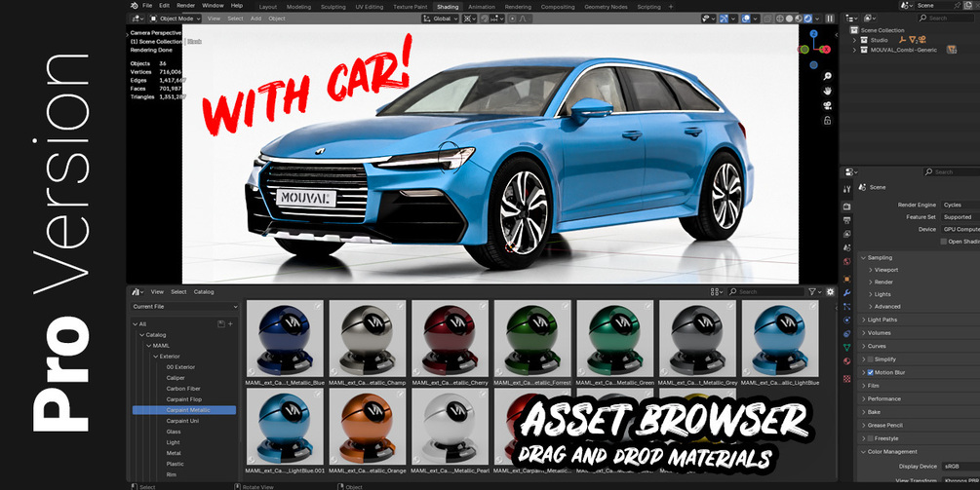Toggle snapping magnet icon

(485, 19)
